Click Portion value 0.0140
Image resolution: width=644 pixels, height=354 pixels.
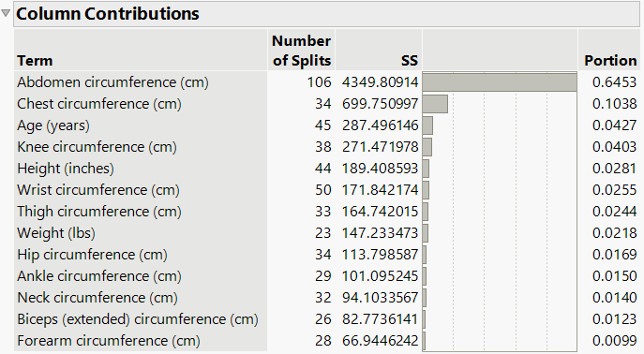tap(614, 298)
